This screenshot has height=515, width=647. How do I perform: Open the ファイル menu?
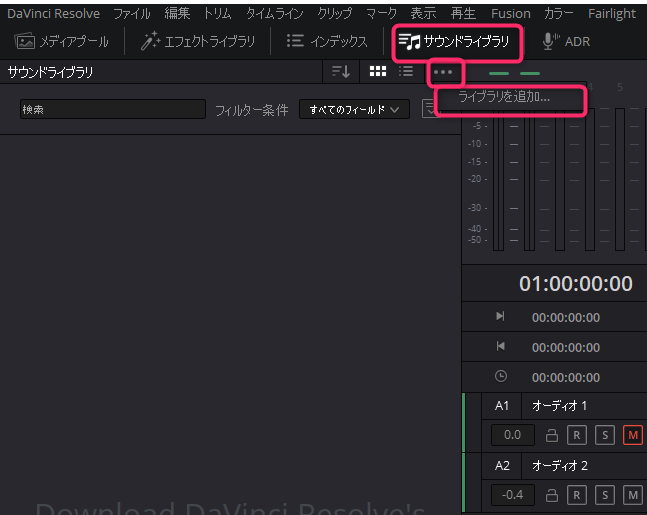pyautogui.click(x=132, y=14)
